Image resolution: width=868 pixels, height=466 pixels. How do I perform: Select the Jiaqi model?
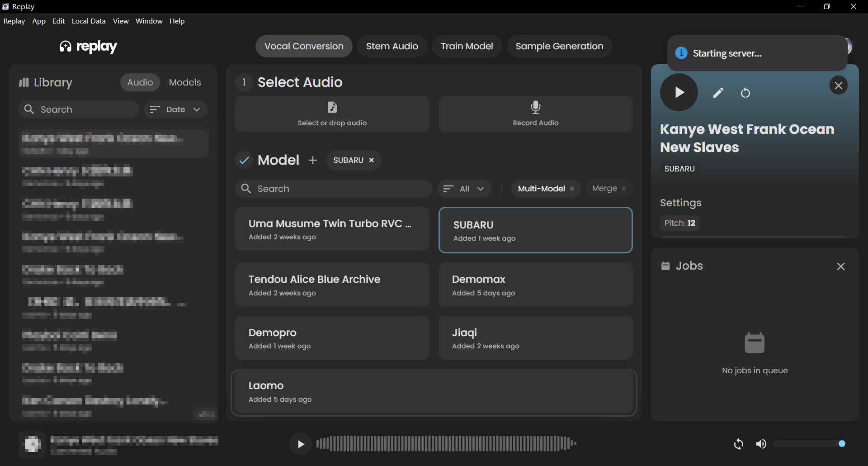[x=535, y=338]
